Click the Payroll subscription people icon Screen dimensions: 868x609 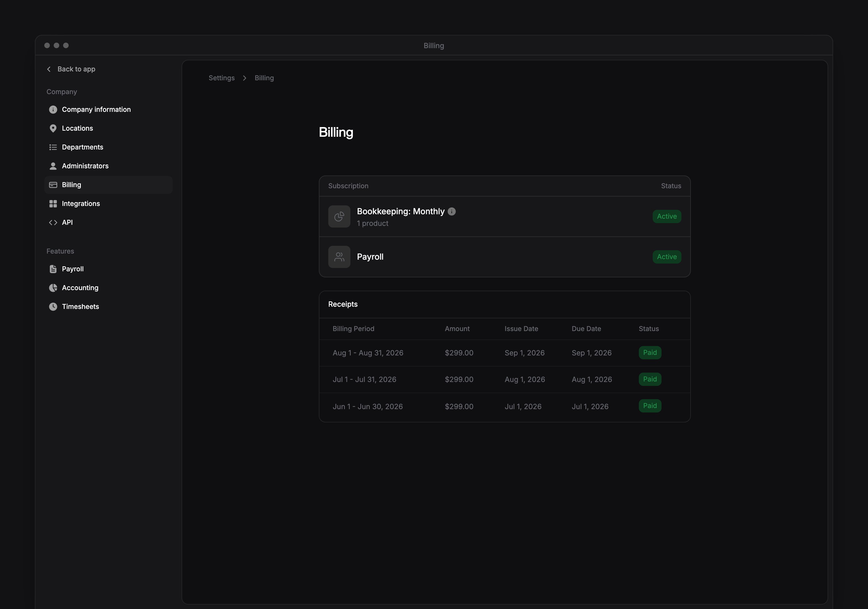click(339, 257)
